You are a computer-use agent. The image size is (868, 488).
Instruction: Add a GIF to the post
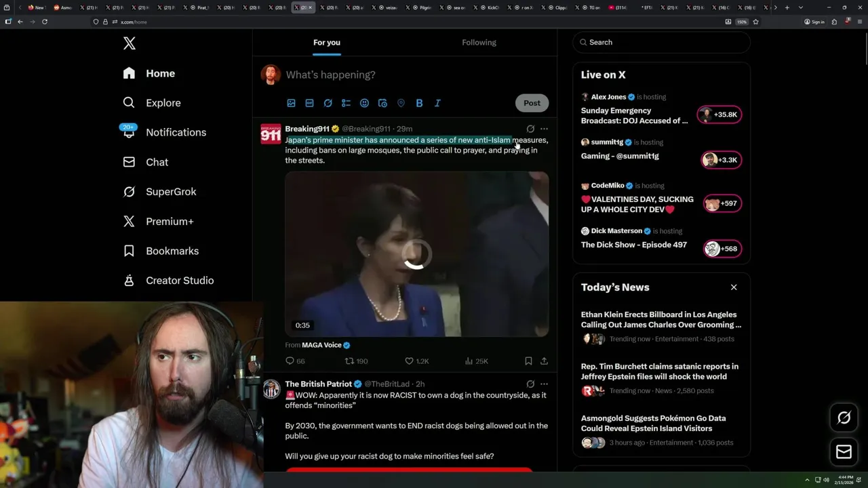(x=309, y=103)
